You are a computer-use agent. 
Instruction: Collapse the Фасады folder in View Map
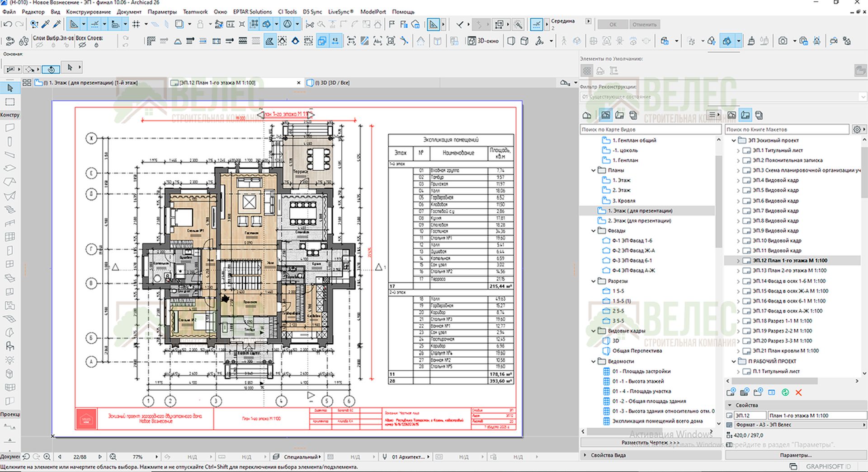click(594, 231)
